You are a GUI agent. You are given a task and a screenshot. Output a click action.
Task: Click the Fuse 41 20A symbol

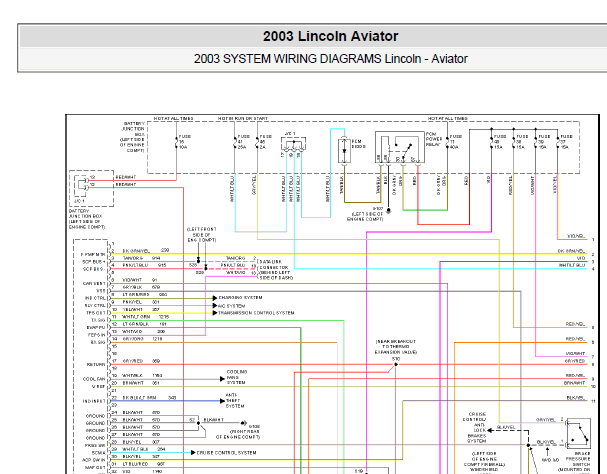235,142
